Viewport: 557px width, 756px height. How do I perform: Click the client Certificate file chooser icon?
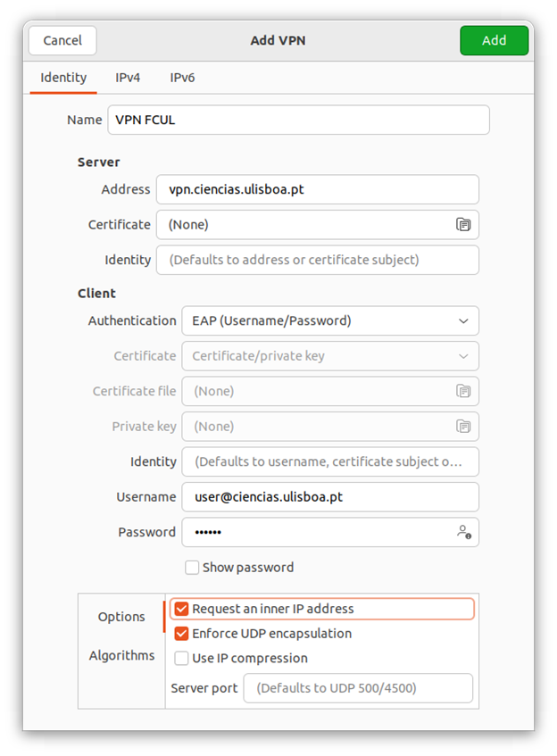tap(463, 391)
